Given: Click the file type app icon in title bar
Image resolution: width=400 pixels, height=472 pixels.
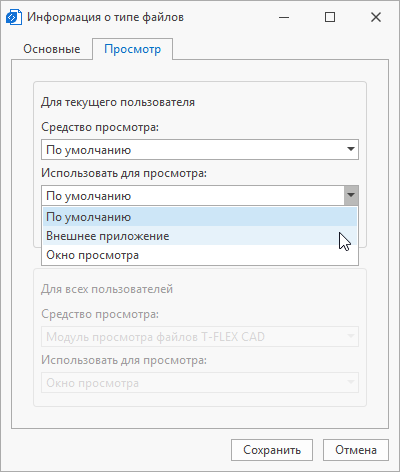Looking at the screenshot, I should click(14, 17).
